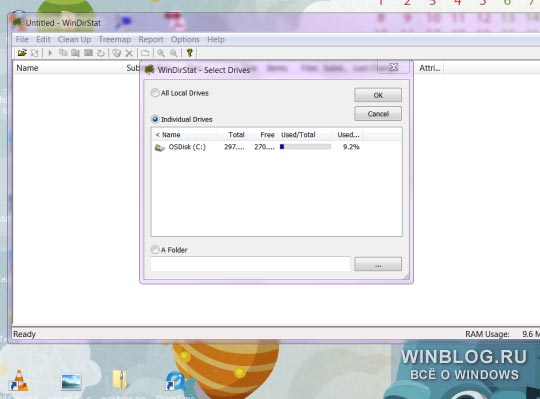Click the browse folder "..." button
Image resolution: width=540 pixels, height=399 pixels.
click(378, 264)
